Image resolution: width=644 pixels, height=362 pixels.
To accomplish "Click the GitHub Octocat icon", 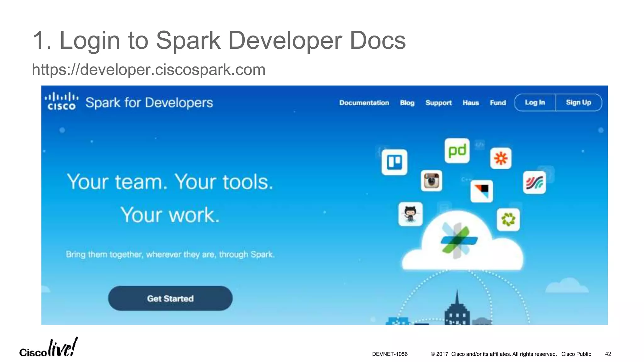I will 410,214.
